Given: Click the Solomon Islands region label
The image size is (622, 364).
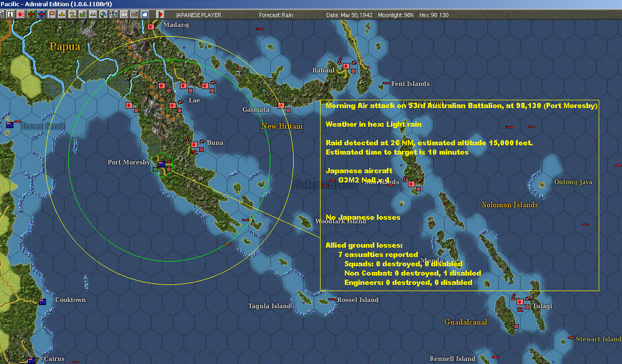Looking at the screenshot, I should point(510,205).
